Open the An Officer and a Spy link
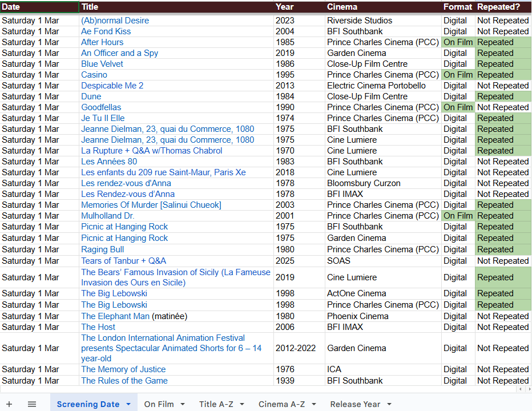Image resolution: width=532 pixels, height=411 pixels. [x=119, y=53]
